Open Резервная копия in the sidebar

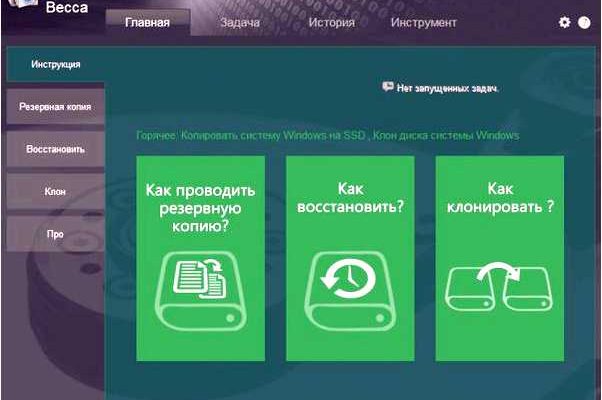(55, 106)
